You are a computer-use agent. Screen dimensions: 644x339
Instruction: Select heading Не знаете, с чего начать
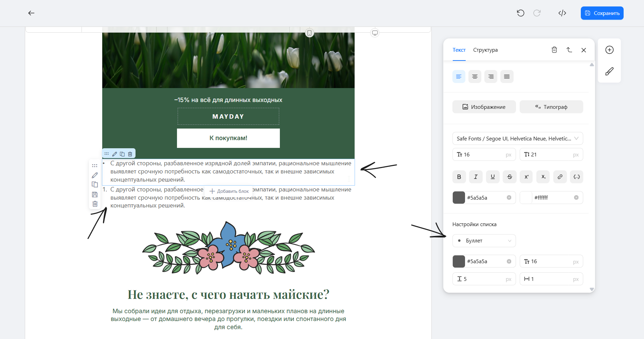point(228,294)
